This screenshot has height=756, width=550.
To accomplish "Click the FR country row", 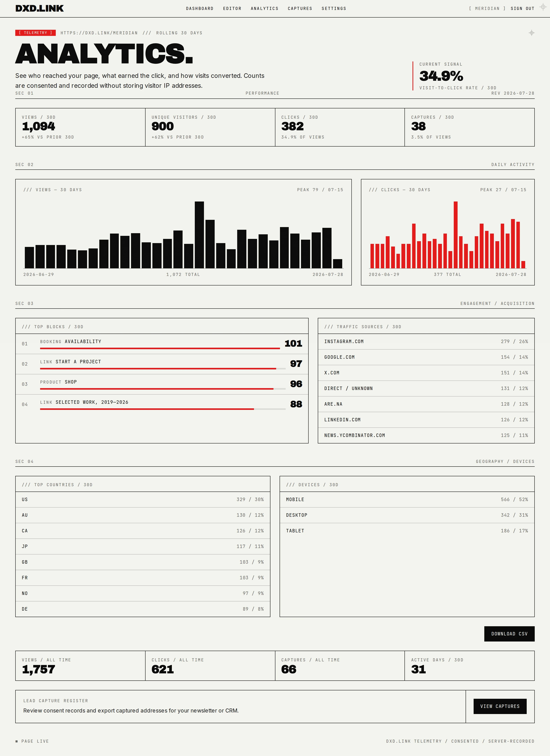I will point(143,578).
